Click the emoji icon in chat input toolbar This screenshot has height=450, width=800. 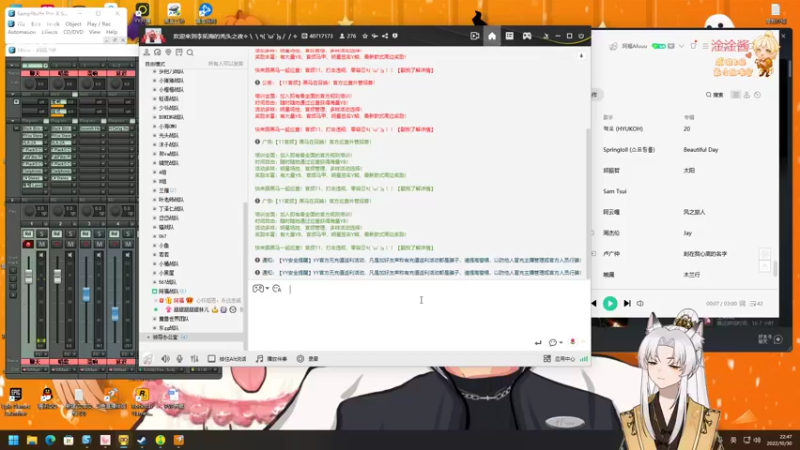(277, 289)
